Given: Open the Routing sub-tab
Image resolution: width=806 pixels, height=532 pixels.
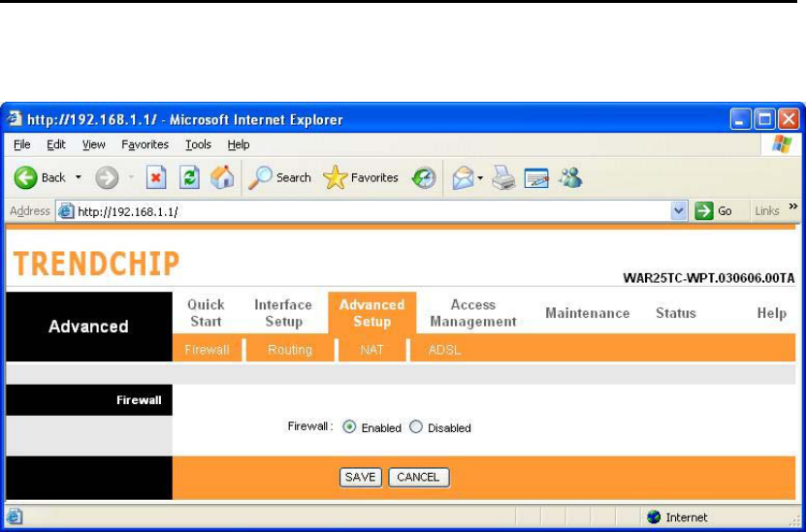Looking at the screenshot, I should coord(290,350).
